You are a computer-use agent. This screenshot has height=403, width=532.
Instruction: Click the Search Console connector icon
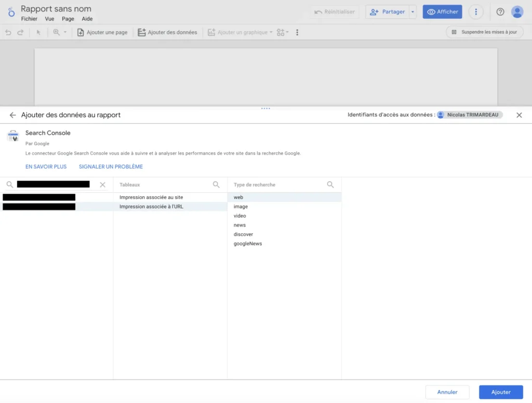tap(13, 136)
